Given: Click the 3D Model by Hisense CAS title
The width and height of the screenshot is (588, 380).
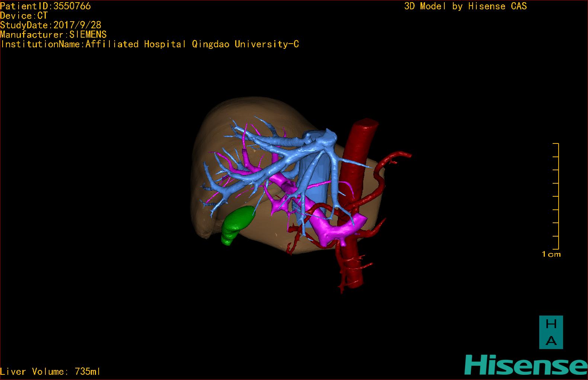Looking at the screenshot, I should point(466,6).
